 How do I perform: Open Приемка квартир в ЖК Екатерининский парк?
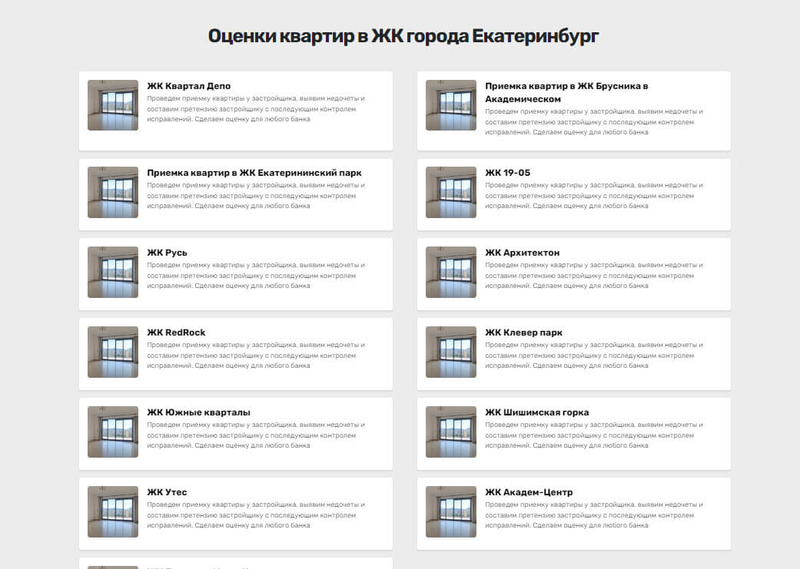(x=254, y=172)
